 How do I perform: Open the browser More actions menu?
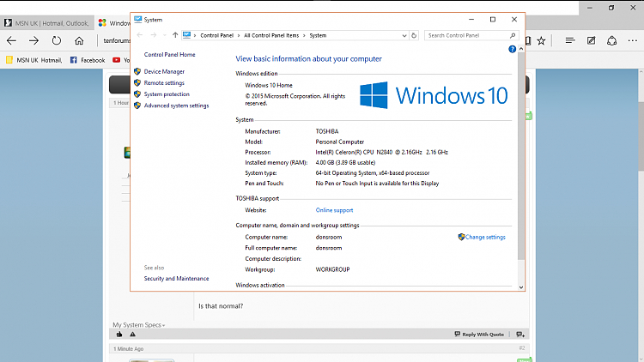tap(633, 40)
